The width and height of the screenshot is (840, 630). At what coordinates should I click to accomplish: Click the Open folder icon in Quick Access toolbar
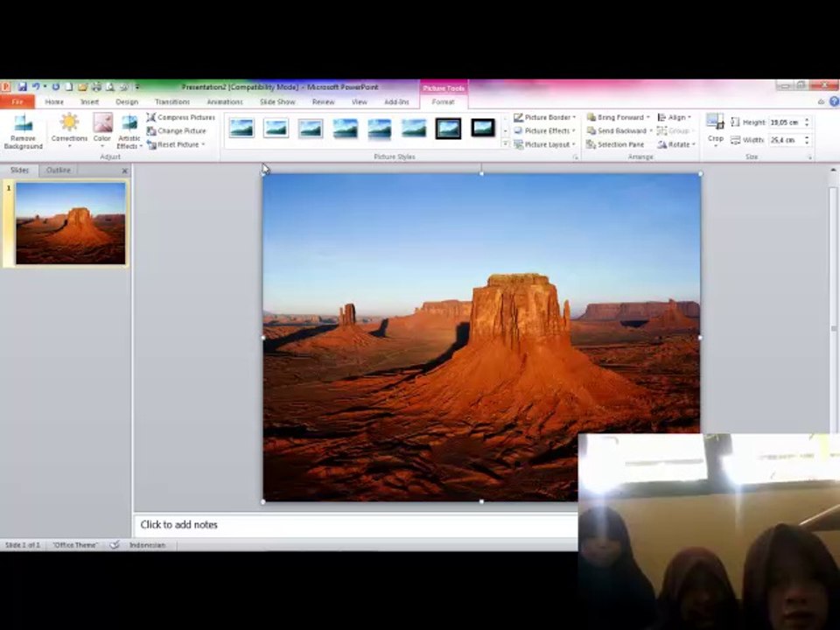82,87
